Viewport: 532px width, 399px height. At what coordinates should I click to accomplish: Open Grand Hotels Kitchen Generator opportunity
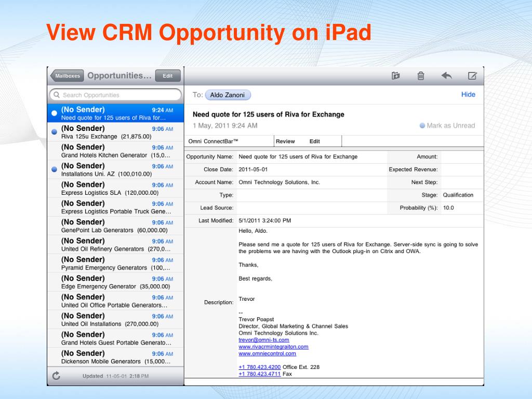pyautogui.click(x=115, y=151)
